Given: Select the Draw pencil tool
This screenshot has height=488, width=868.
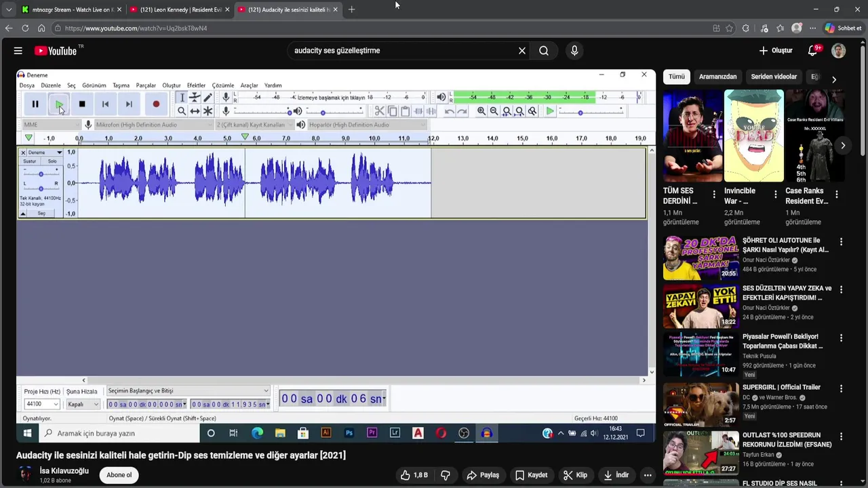Looking at the screenshot, I should (208, 98).
